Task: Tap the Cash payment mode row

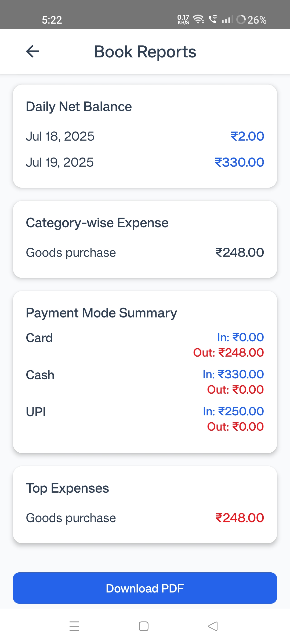Action: click(x=145, y=382)
